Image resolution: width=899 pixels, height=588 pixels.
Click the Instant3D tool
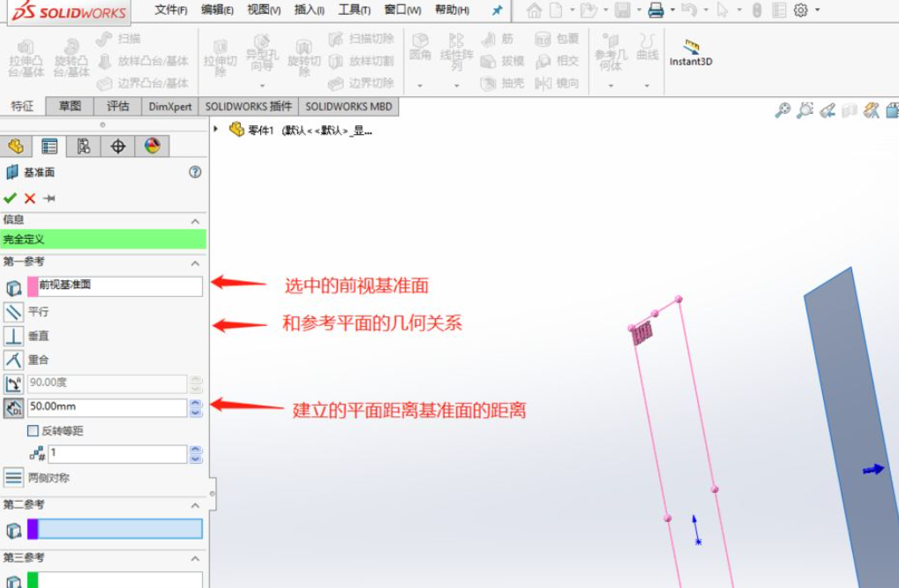coord(691,53)
